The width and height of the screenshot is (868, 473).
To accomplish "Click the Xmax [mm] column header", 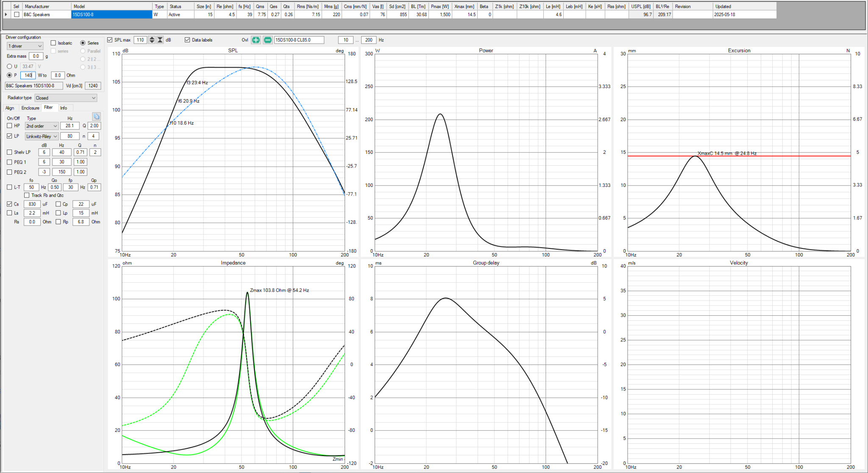I will (464, 6).
